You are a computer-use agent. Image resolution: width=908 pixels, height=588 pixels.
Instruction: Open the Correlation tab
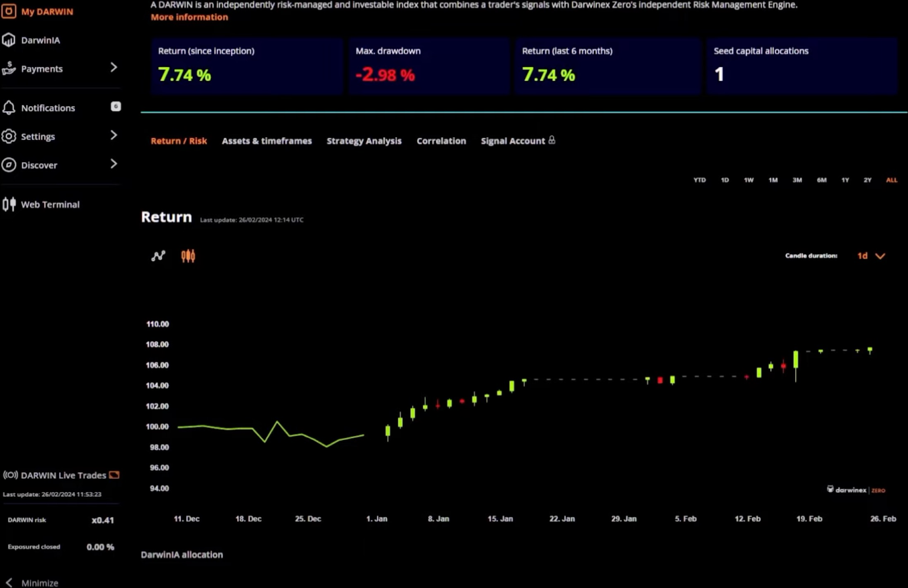441,141
